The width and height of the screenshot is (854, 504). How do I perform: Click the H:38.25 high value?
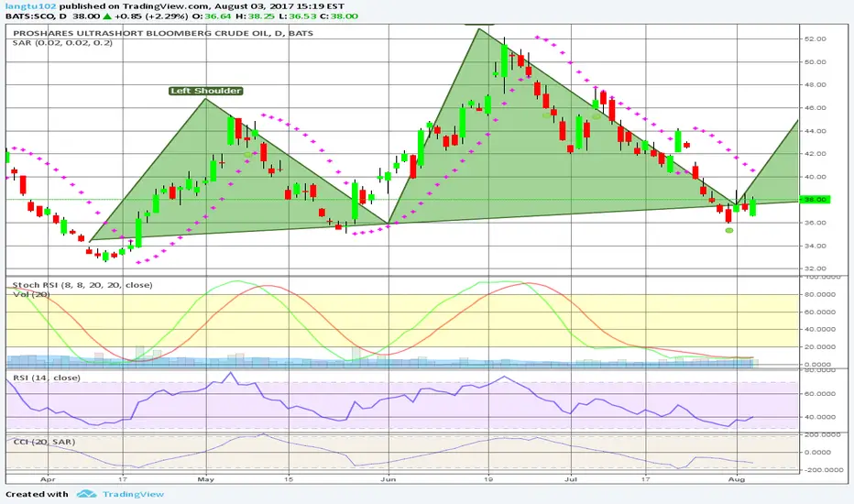coord(255,16)
